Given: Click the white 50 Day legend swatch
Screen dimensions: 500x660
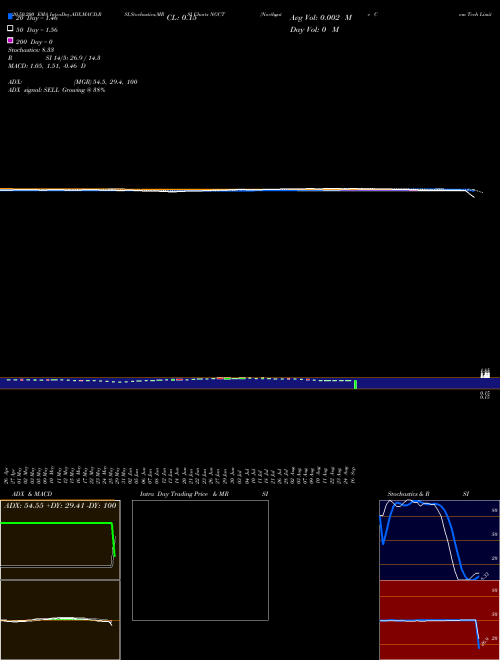Looking at the screenshot, I should point(10,28).
